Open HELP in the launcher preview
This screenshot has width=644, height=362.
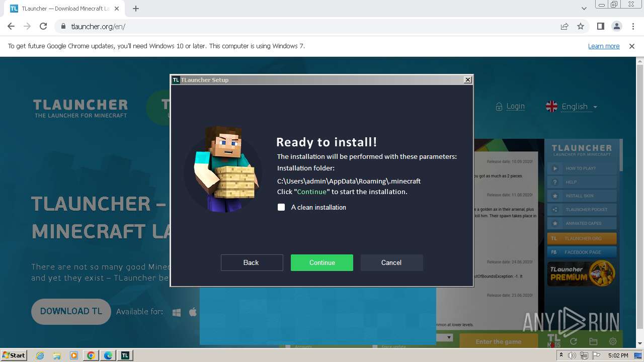point(582,182)
